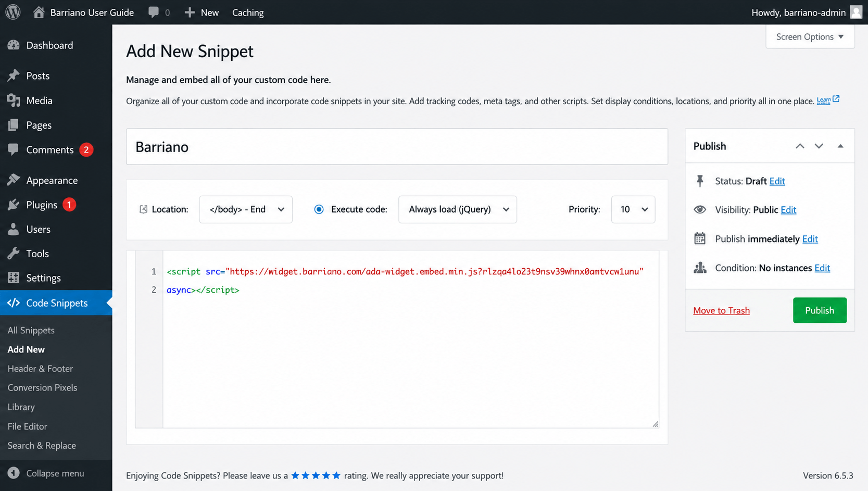
Task: Open Search & Replace submenu item
Action: (x=42, y=445)
